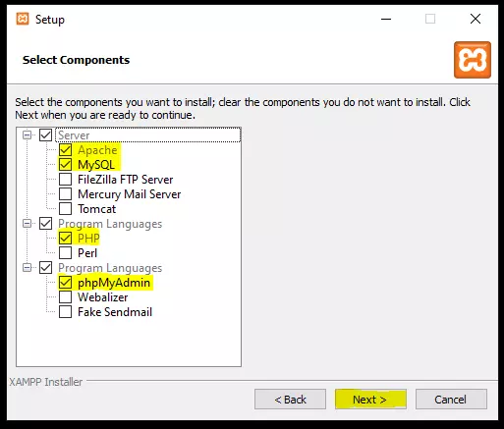The image size is (504, 429).
Task: Uncheck the Apache component
Action: (65, 150)
